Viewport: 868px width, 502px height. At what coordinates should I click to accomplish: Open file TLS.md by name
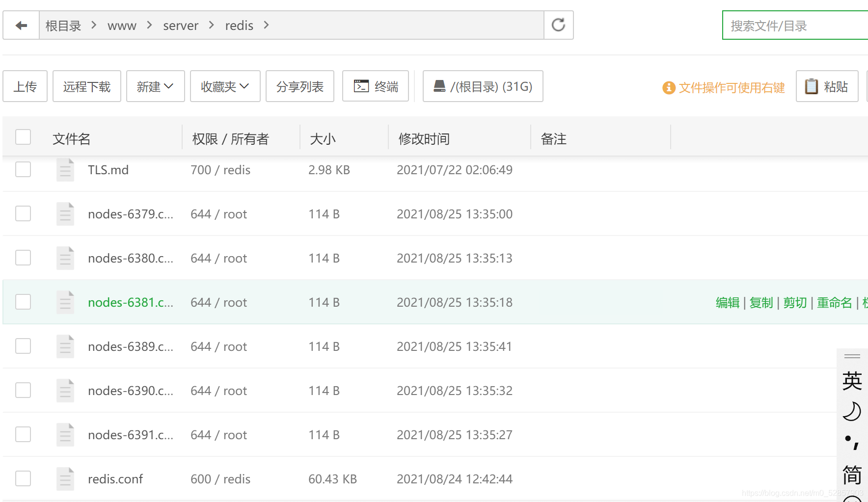108,170
